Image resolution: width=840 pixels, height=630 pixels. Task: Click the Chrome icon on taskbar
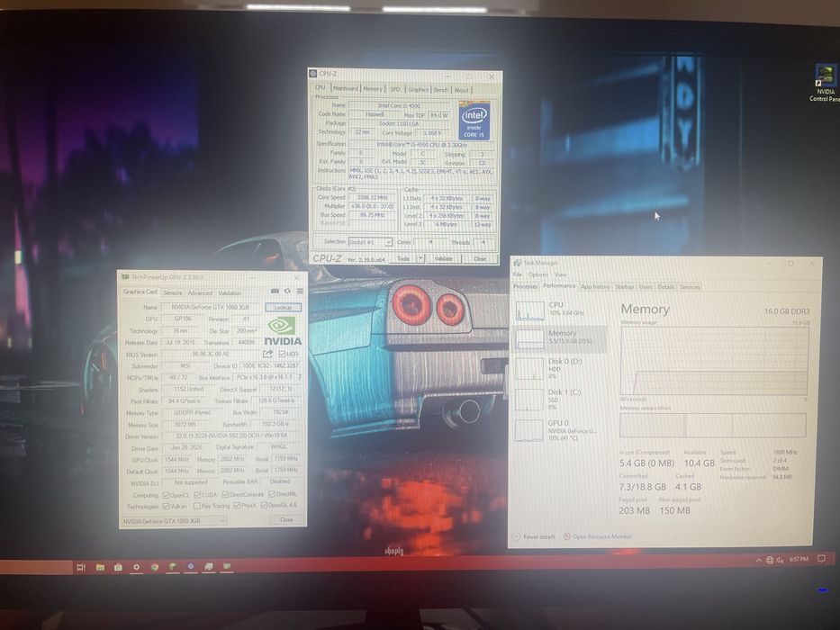click(x=154, y=566)
